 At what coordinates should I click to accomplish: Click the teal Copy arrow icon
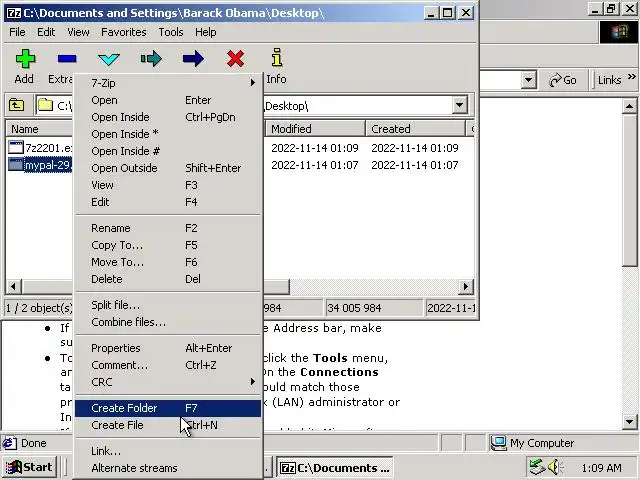[x=151, y=59]
